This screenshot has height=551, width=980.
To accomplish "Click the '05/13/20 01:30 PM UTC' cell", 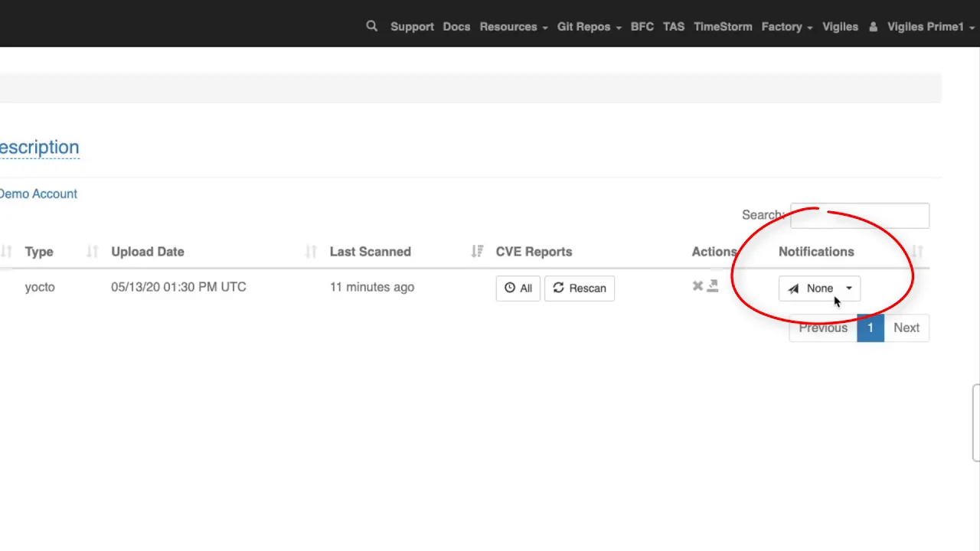I will click(178, 287).
